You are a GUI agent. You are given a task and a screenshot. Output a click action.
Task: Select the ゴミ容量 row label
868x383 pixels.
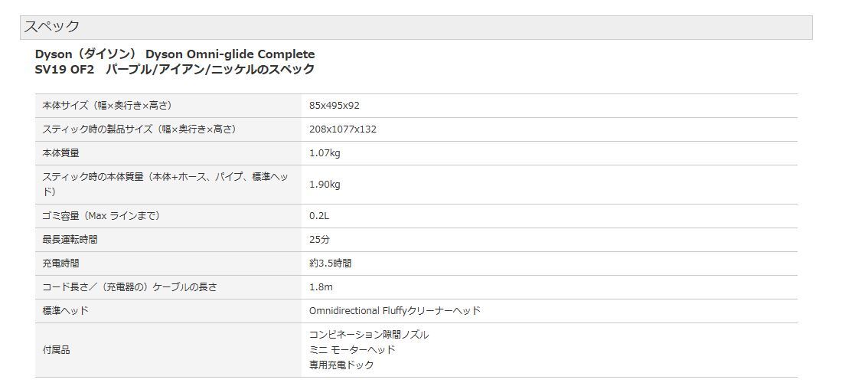[100, 216]
